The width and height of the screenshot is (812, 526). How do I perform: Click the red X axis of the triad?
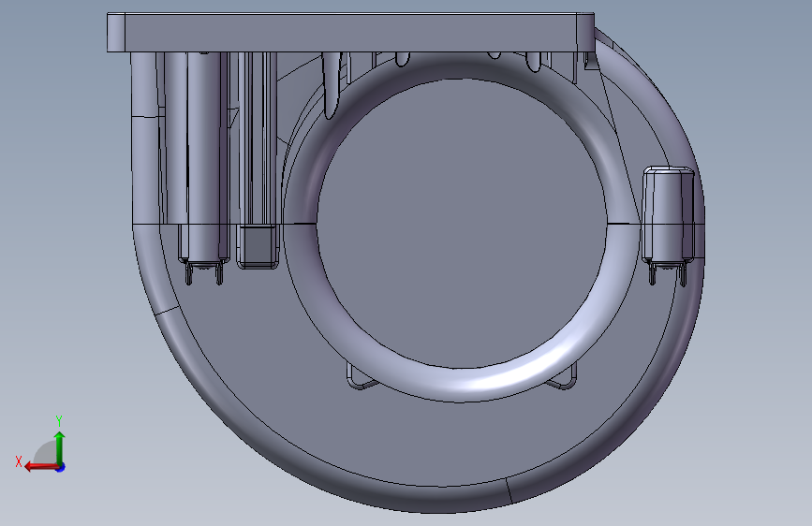[x=41, y=467]
